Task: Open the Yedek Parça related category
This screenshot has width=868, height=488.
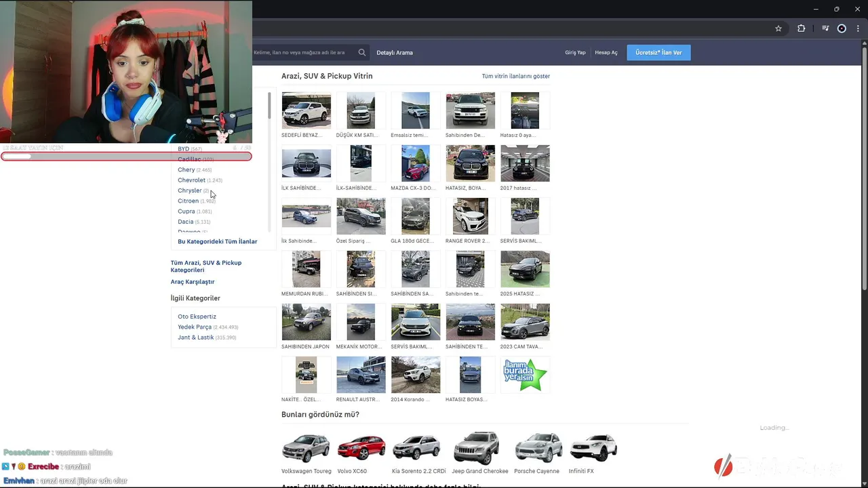Action: [x=195, y=327]
